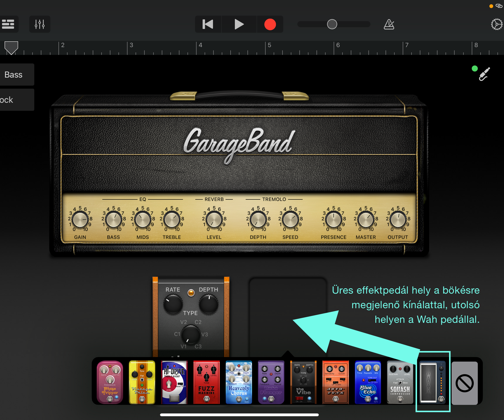This screenshot has height=420, width=504.
Task: Tap the empty stompbox slot
Action: point(288,317)
